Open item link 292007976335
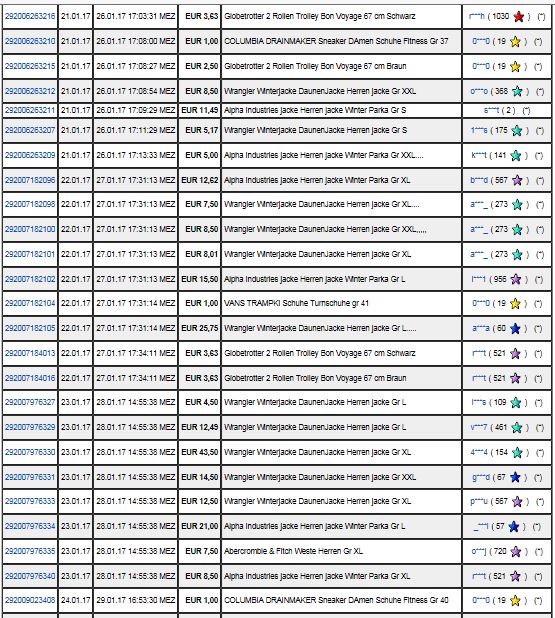The width and height of the screenshot is (555, 618). (30, 551)
